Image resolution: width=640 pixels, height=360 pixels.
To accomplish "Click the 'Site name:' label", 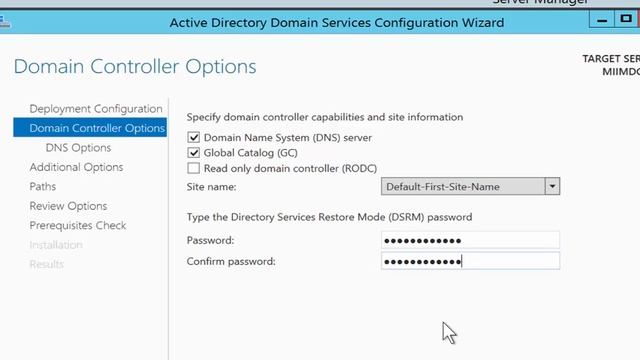I will [x=211, y=187].
